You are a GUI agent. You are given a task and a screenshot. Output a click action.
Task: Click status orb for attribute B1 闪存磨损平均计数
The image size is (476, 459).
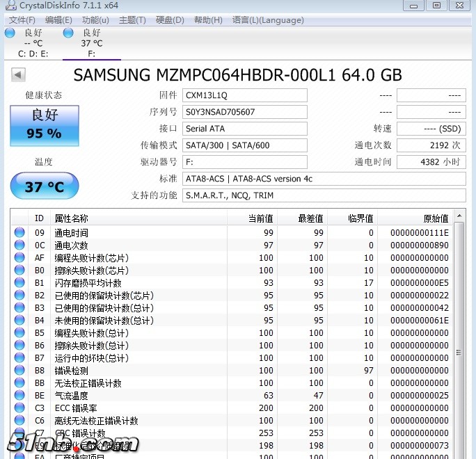(19, 283)
